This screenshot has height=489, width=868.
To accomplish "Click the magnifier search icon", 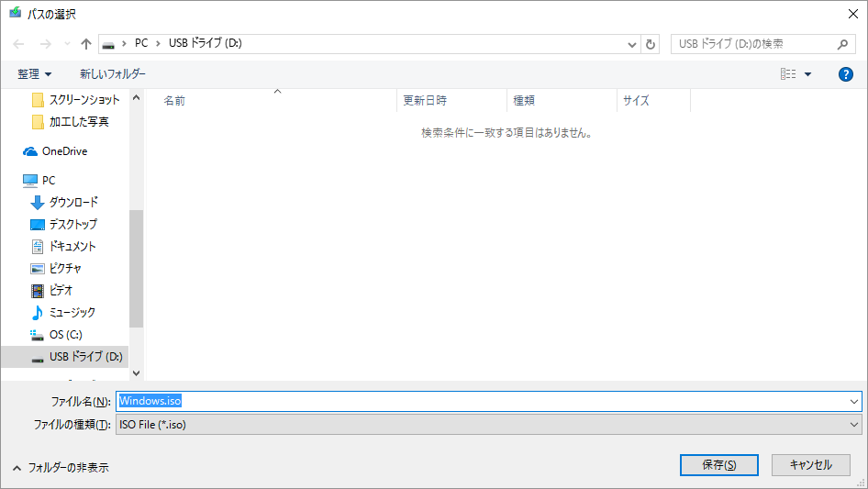I will point(842,44).
